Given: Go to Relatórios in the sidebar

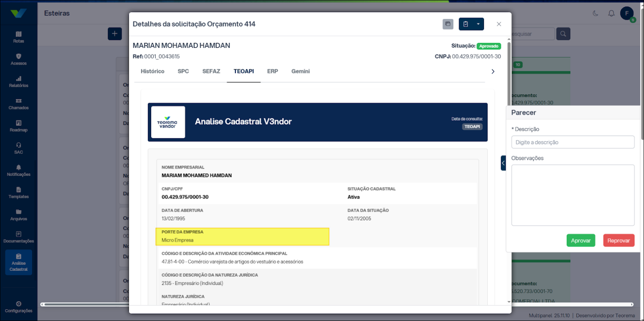Looking at the screenshot, I should click(18, 81).
